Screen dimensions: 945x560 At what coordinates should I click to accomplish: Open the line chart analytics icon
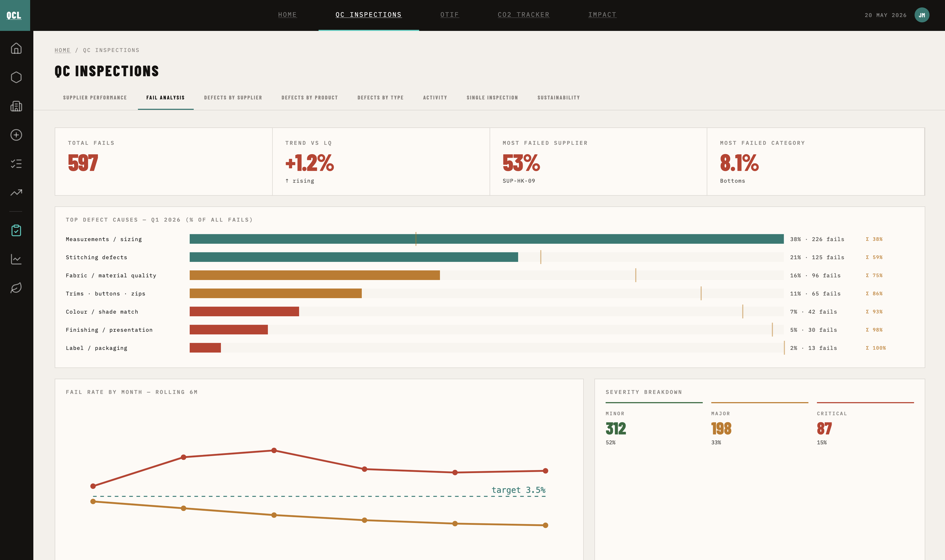click(x=16, y=259)
